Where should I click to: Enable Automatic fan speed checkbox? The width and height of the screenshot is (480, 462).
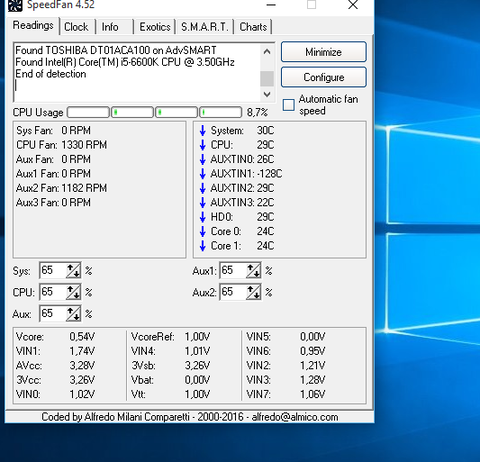pos(289,105)
